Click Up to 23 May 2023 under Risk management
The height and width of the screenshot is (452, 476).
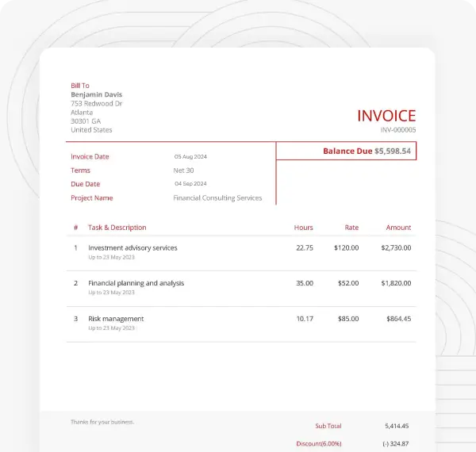coord(111,328)
